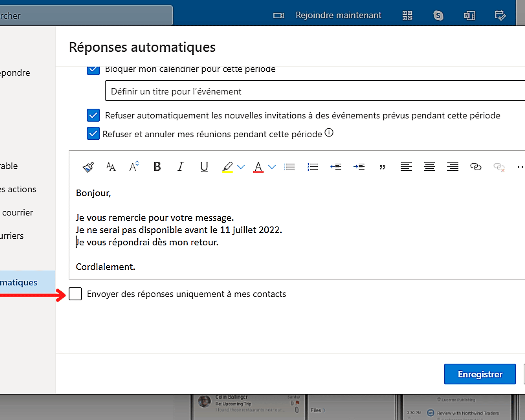Click the "Cordialement." line in the editor

[106, 267]
